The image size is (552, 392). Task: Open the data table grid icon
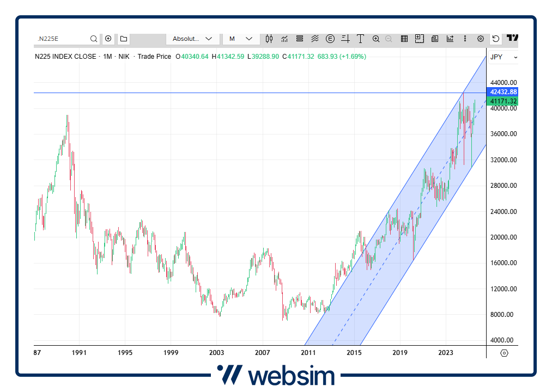[x=404, y=39]
